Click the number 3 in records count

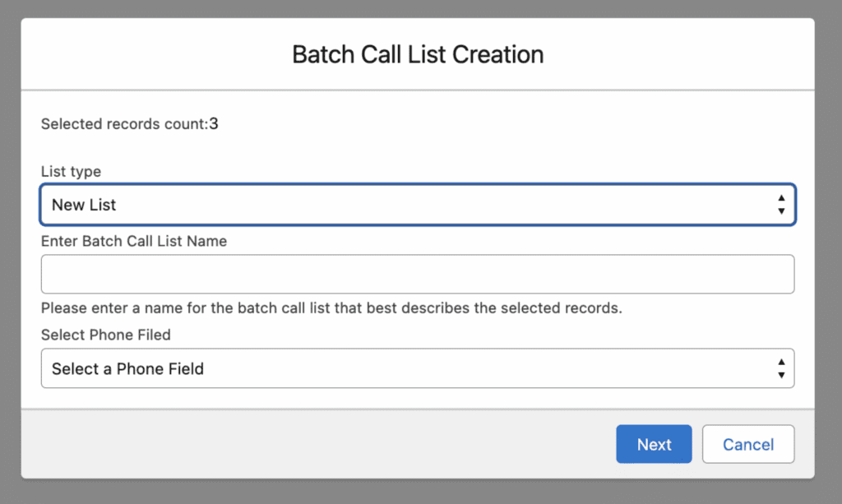click(x=214, y=124)
